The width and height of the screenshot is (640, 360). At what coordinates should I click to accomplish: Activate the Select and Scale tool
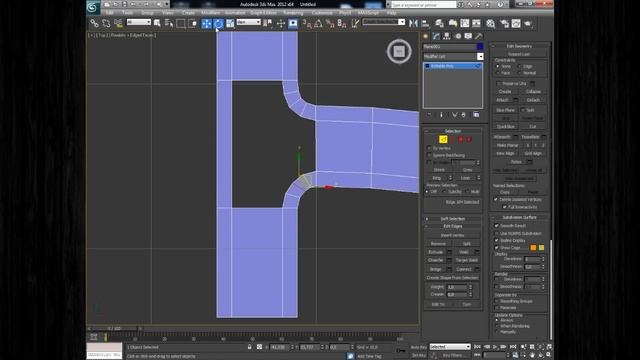point(230,24)
